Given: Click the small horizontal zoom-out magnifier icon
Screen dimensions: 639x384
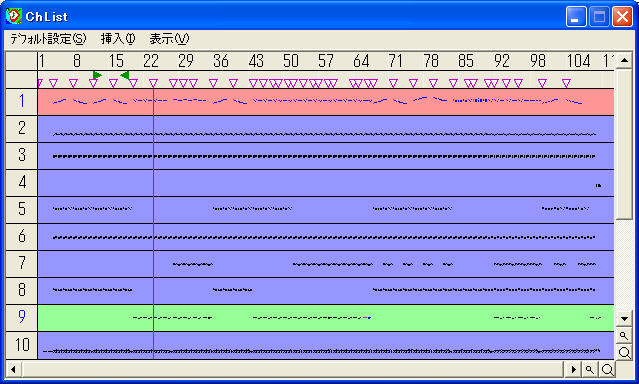Looking at the screenshot, I should pos(590,369).
